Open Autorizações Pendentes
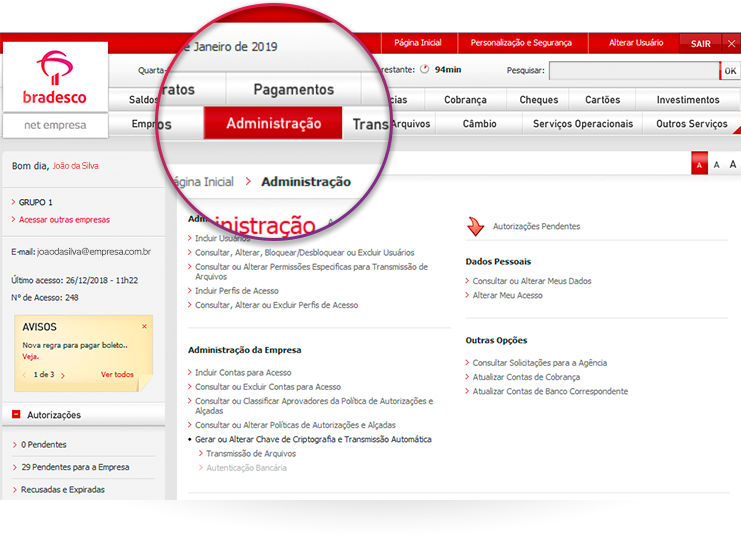Viewport: 741px width, 535px height. 536,226
